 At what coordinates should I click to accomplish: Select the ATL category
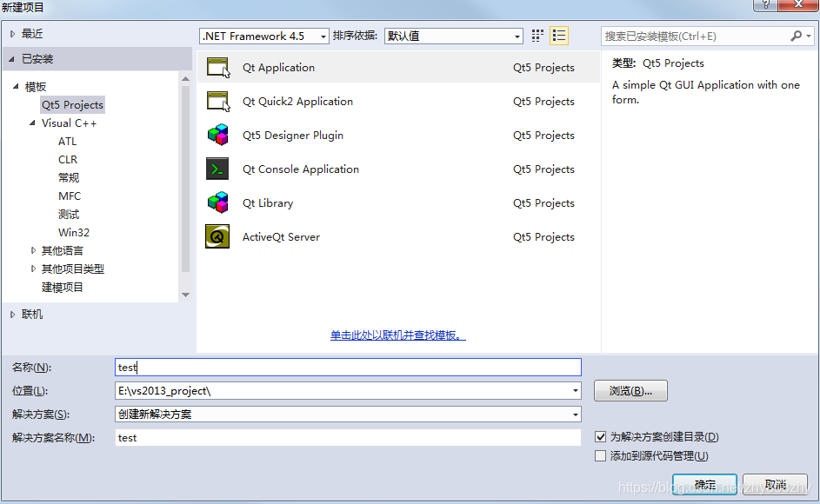(x=68, y=141)
